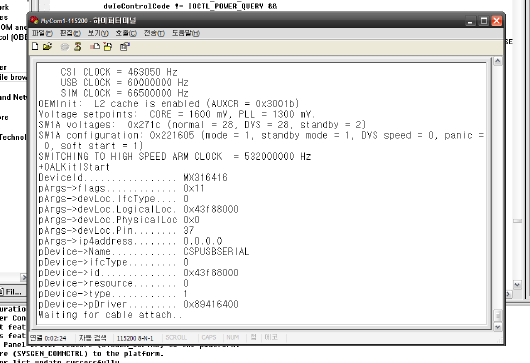The width and height of the screenshot is (530, 363).
Task: Click the CAPS indicator in status bar
Action: pyautogui.click(x=209, y=337)
